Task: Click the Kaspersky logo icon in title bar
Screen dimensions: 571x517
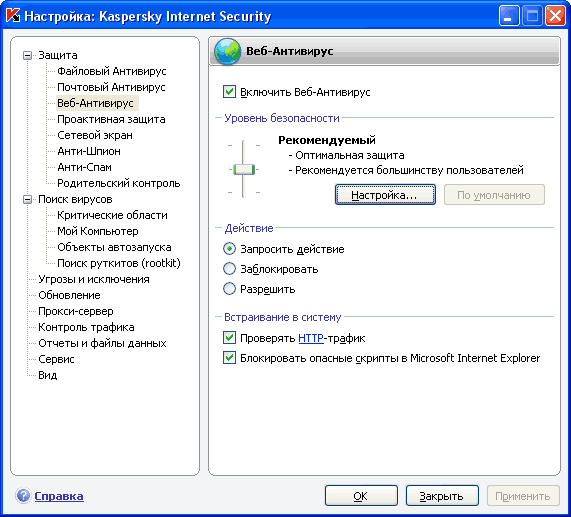Action: pos(13,16)
